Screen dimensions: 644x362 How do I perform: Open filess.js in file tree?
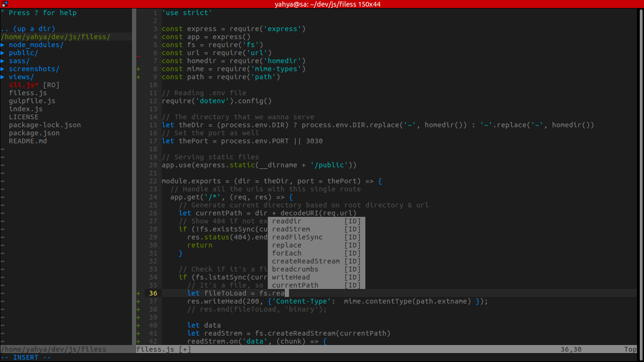point(28,93)
